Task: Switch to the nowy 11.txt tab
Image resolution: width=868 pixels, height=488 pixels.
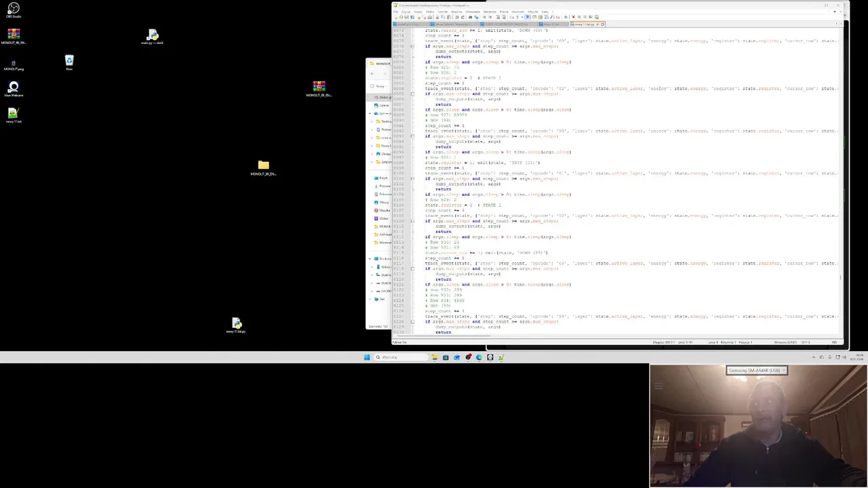Action: (554, 24)
